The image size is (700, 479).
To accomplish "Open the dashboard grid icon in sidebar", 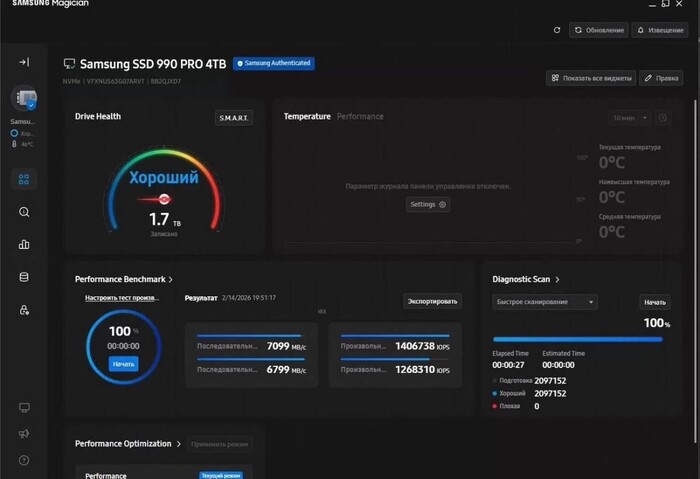I will 24,179.
